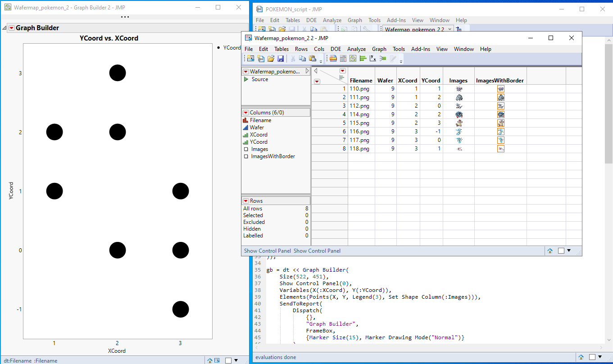The image size is (613, 364).
Task: Collapse the Graph Builder outline disclosure triangle
Action: click(5, 28)
